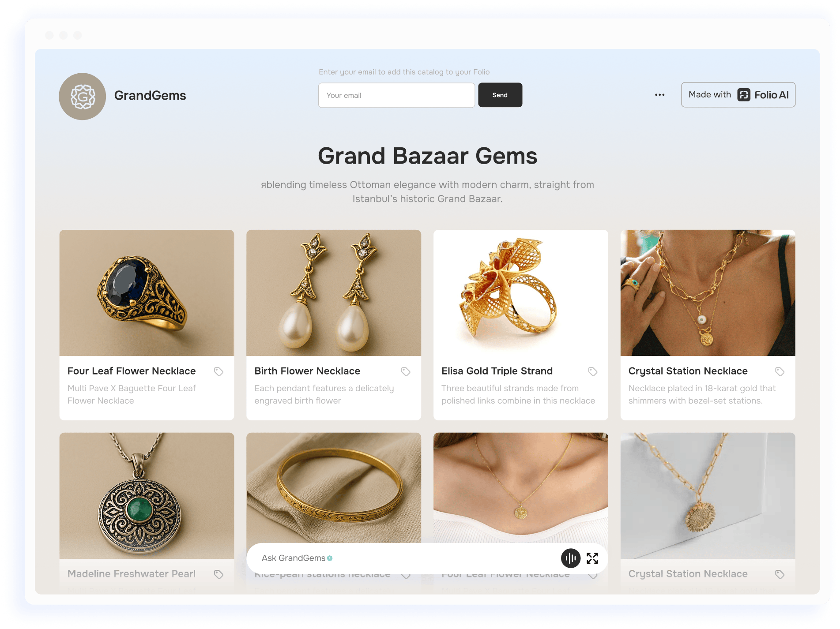Open the three-dot more options menu
The image size is (840, 629).
pos(659,95)
